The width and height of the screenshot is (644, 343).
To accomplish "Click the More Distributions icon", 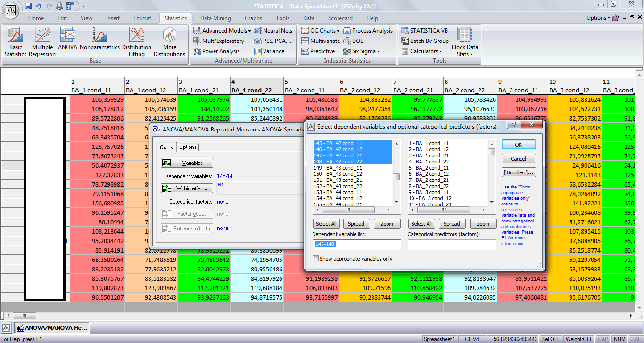I will pos(169,41).
